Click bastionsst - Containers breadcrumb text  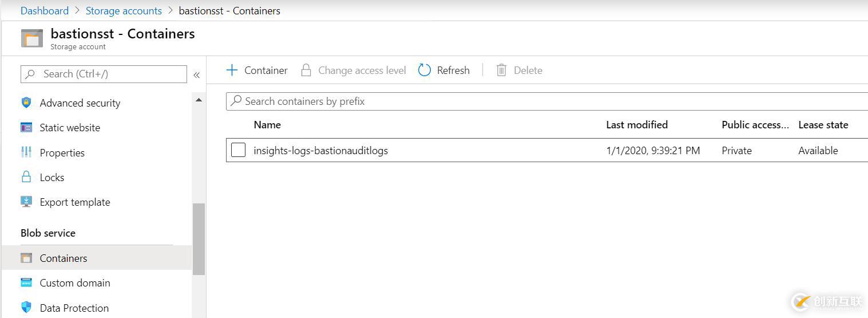[229, 11]
